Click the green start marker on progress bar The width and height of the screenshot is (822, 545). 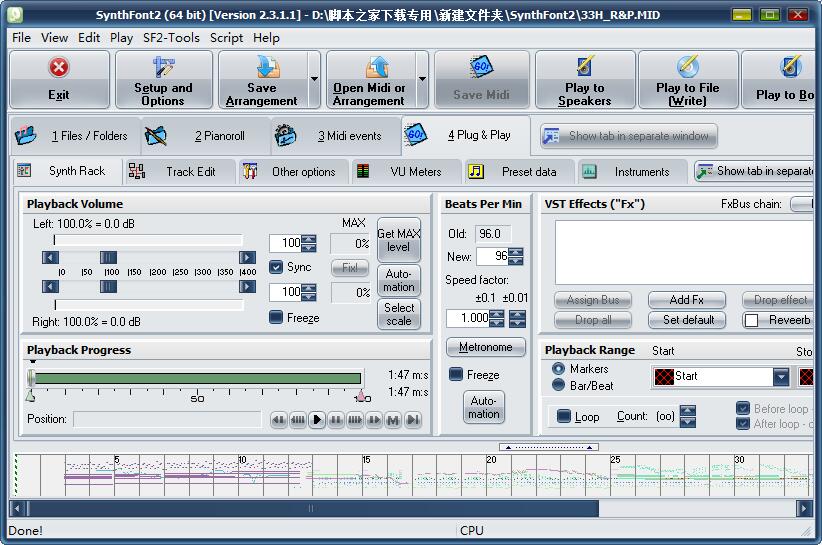pos(30,396)
